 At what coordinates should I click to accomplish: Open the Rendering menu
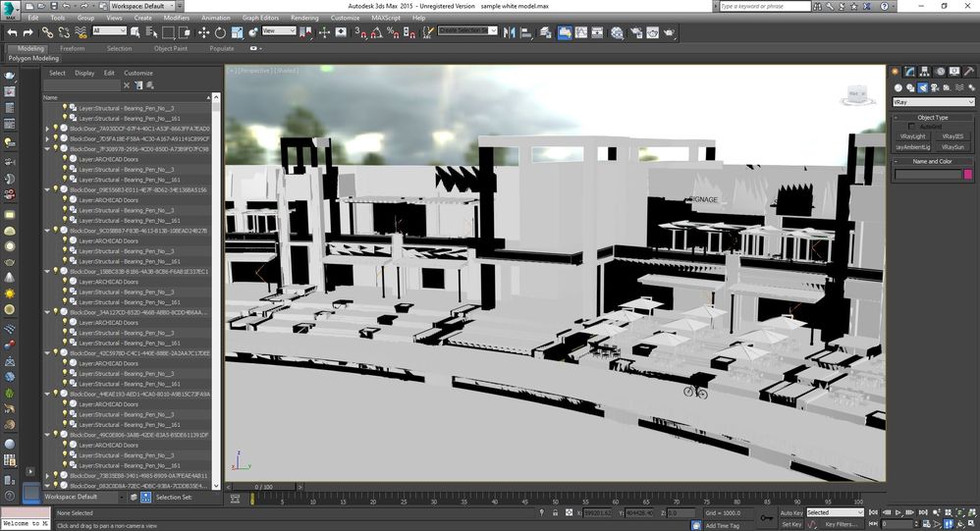[x=304, y=18]
